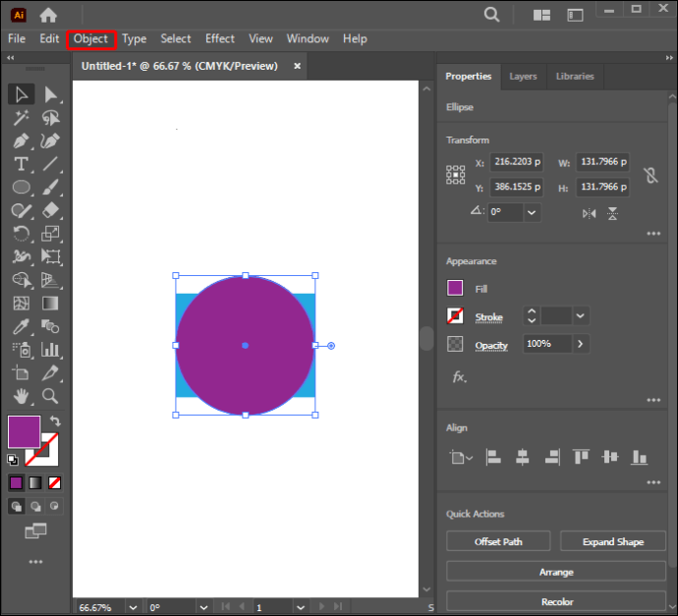678x616 pixels.
Task: Set paint type to Gradient
Action: click(x=35, y=482)
